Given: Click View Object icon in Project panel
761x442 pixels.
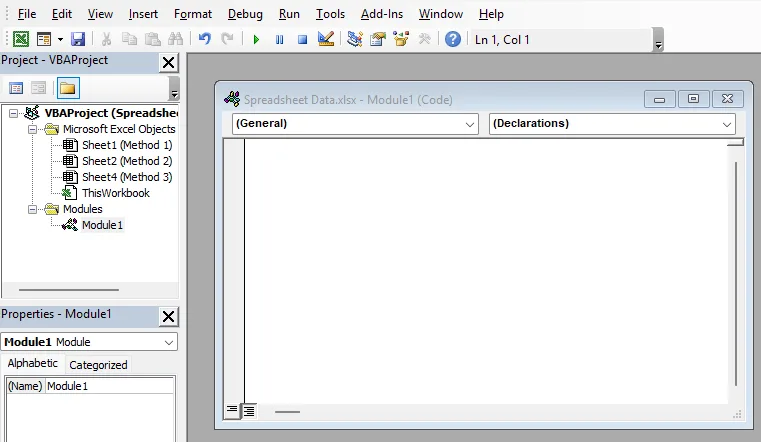Looking at the screenshot, I should 38,88.
